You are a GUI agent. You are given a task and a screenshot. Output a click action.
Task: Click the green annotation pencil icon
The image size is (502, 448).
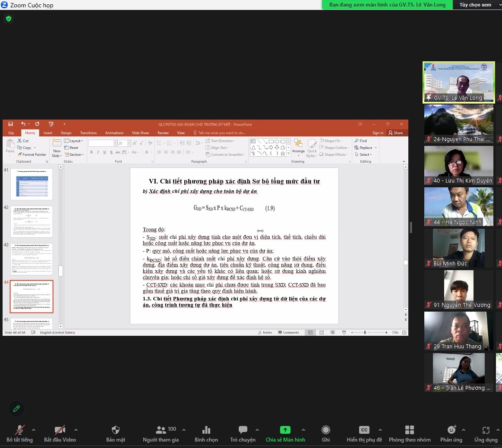click(x=16, y=408)
